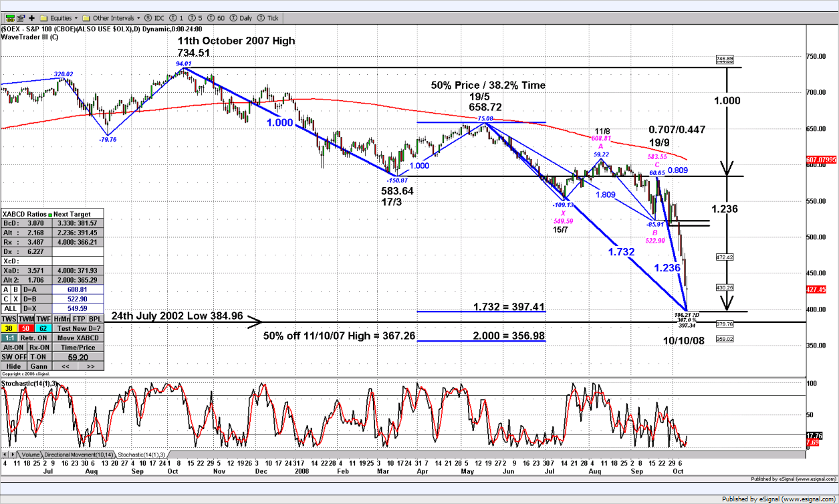Click the Gann button
The image size is (839, 504).
(39, 366)
